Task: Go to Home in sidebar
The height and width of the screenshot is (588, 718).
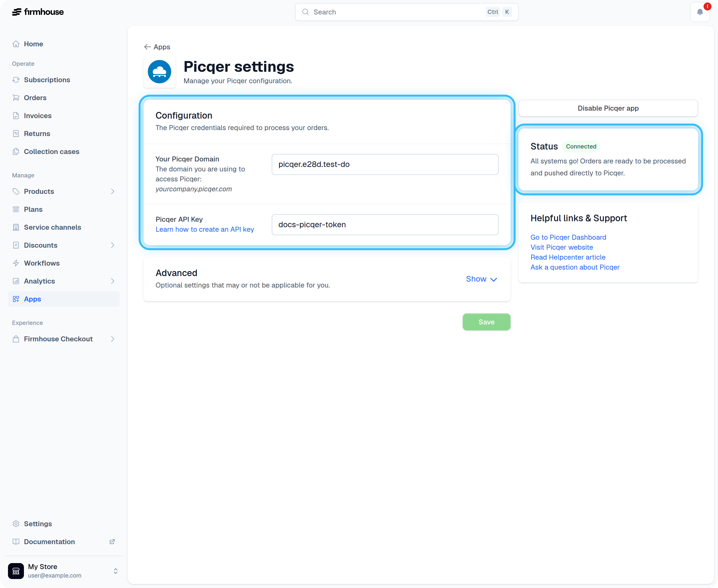Action: pyautogui.click(x=64, y=44)
